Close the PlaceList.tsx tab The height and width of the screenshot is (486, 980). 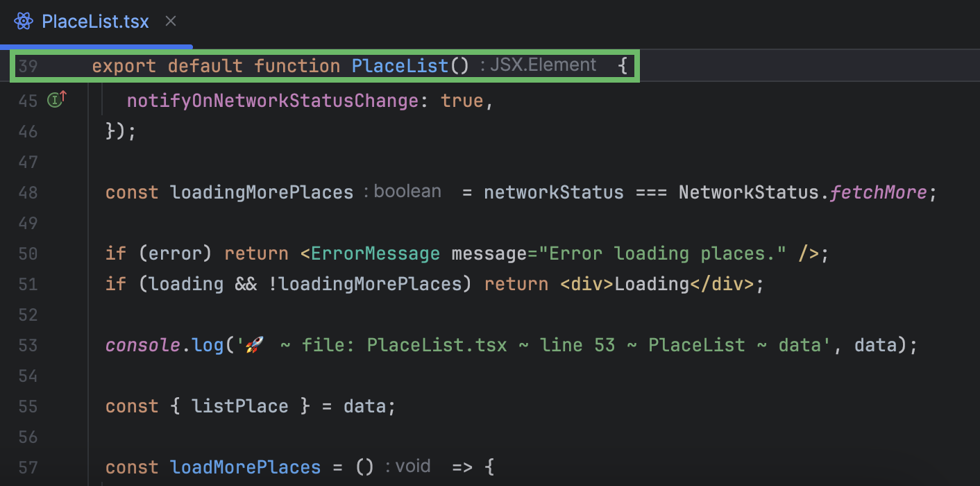[170, 21]
